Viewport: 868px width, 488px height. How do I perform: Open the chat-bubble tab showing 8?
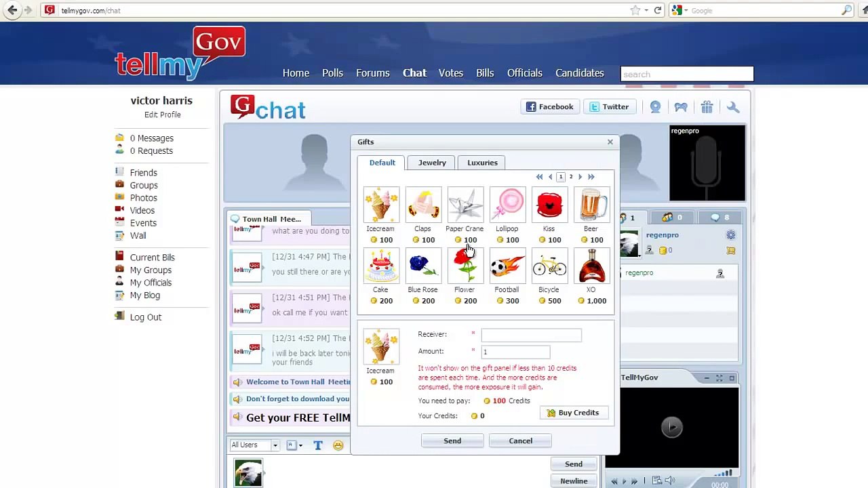coord(720,218)
